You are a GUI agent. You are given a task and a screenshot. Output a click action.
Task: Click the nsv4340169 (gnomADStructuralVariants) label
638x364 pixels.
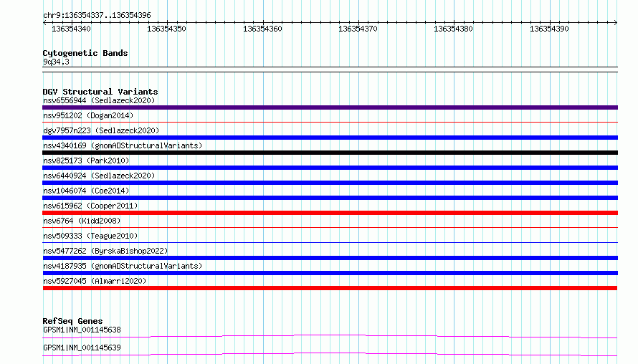123,145
